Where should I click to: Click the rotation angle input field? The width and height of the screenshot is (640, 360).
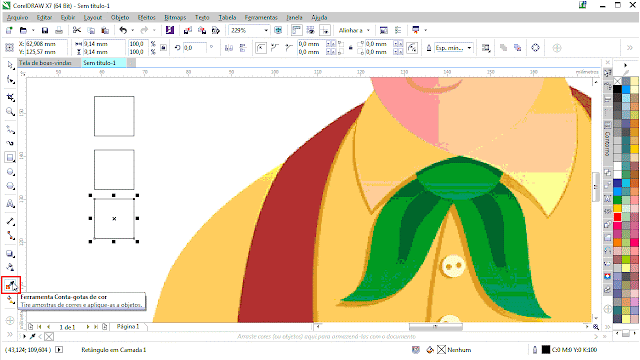click(x=194, y=48)
